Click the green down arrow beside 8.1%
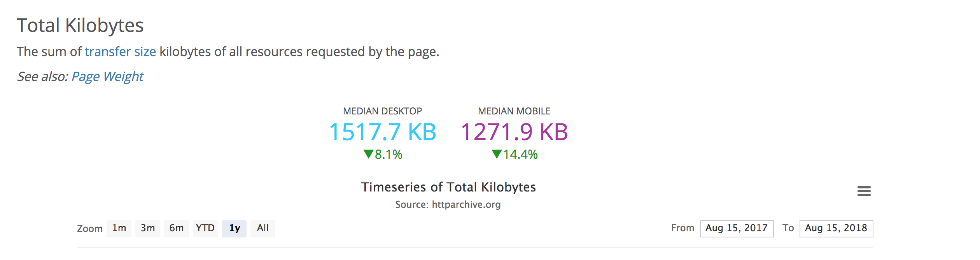This screenshot has width=980, height=260. click(x=368, y=154)
